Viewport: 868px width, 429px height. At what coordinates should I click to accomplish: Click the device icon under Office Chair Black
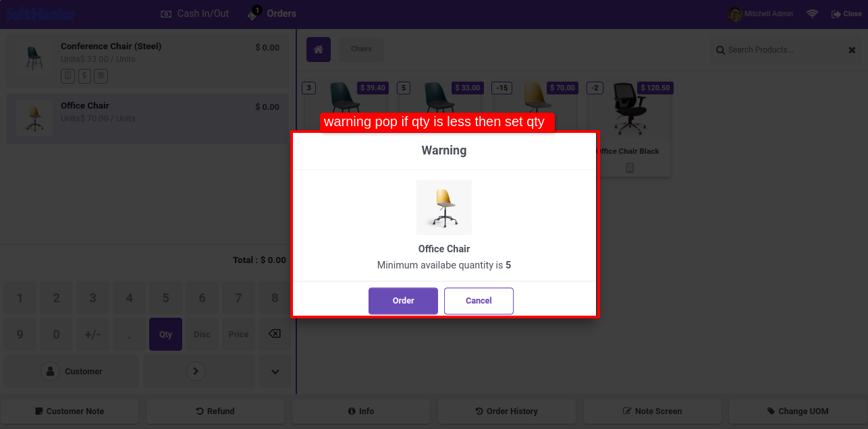click(630, 168)
